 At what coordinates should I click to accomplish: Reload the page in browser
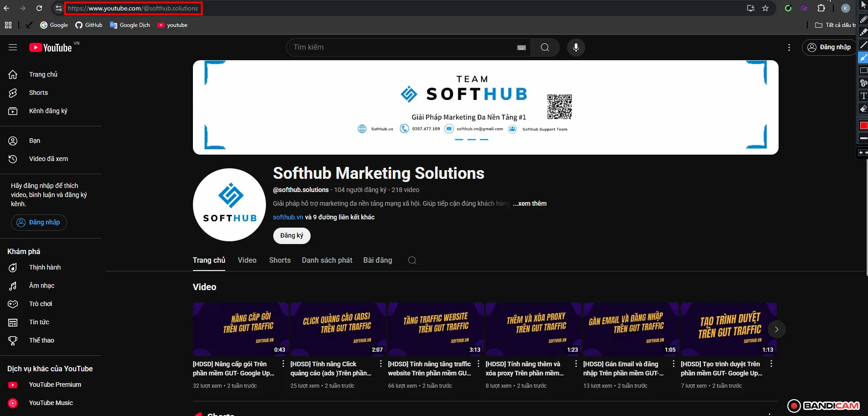click(x=39, y=8)
